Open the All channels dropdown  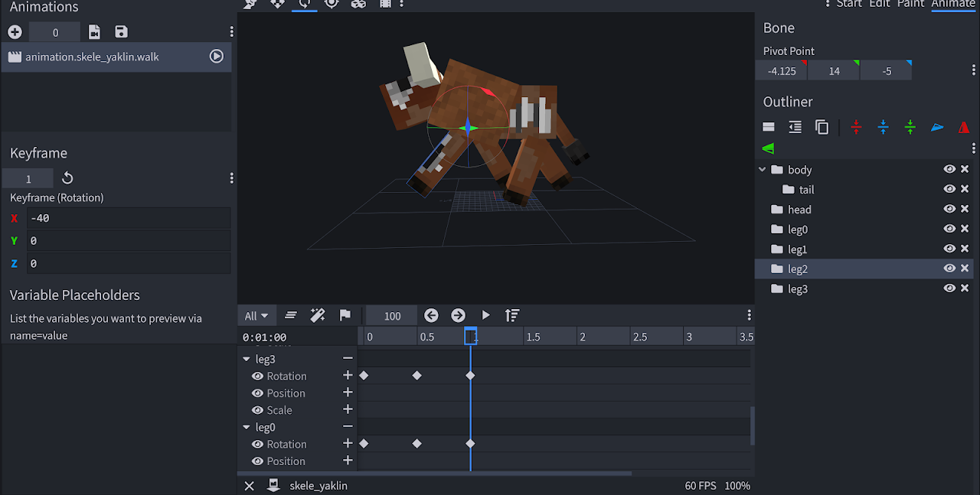point(256,316)
